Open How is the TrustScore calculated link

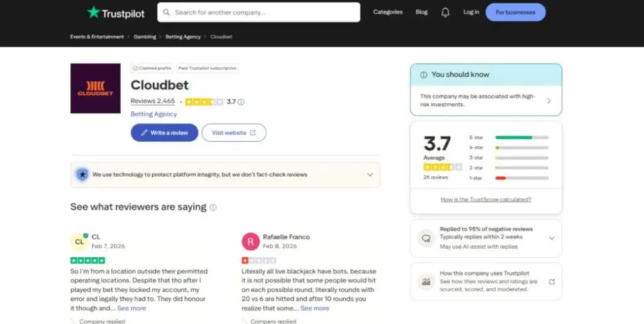486,199
